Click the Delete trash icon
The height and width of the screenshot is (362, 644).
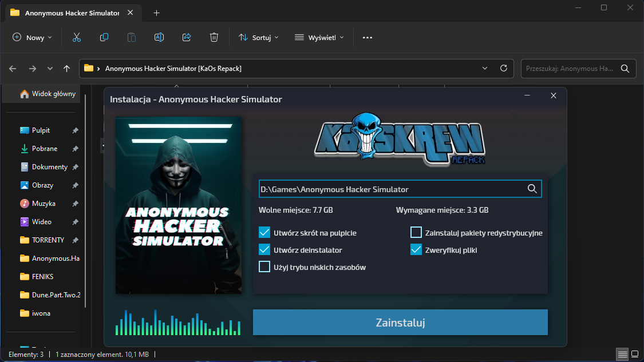coord(214,37)
